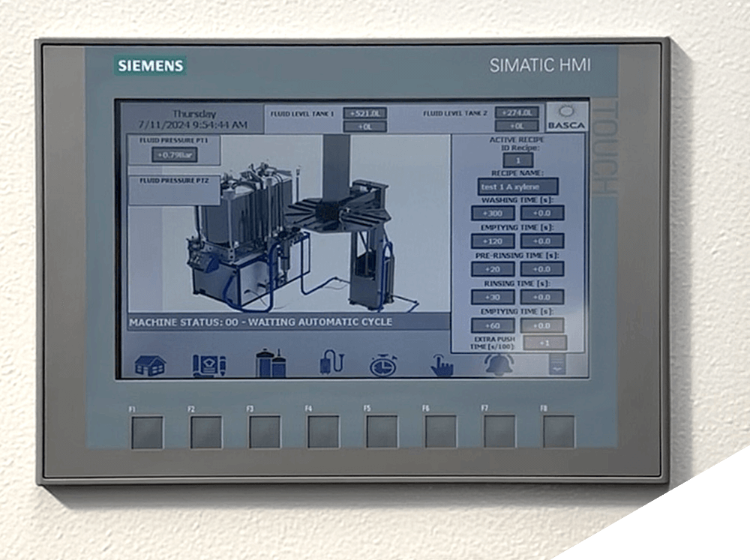
Task: Select washing time setpoint +300
Action: (x=493, y=214)
